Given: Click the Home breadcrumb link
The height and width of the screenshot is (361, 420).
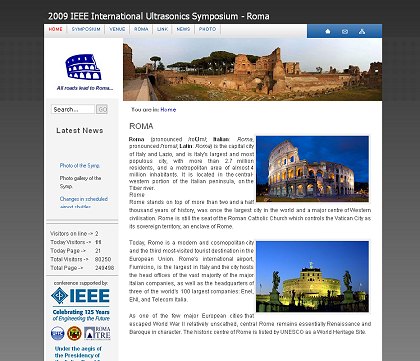Looking at the screenshot, I should pos(168,110).
